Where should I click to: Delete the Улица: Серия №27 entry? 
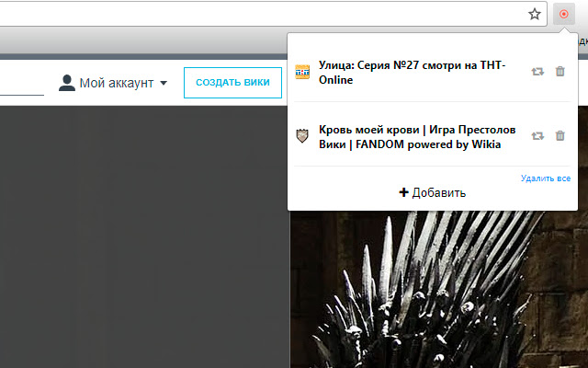(560, 71)
